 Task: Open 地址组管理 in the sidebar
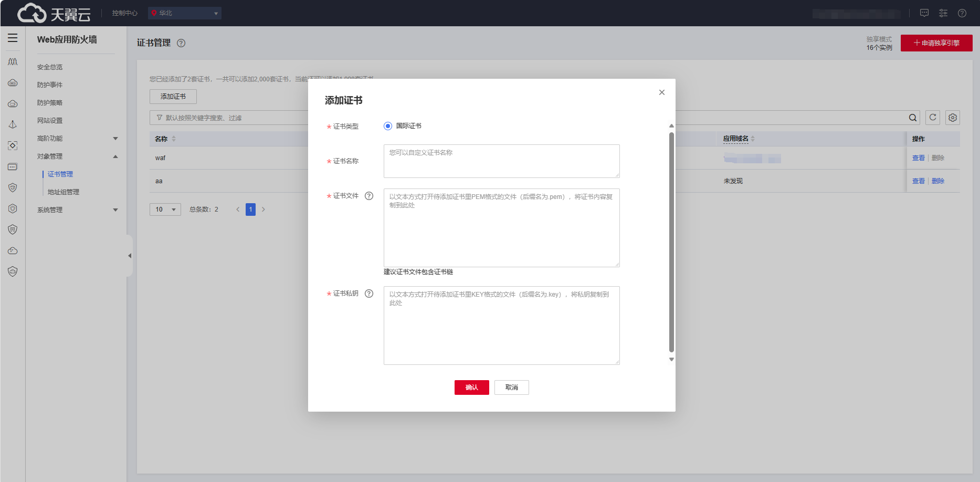coord(64,192)
